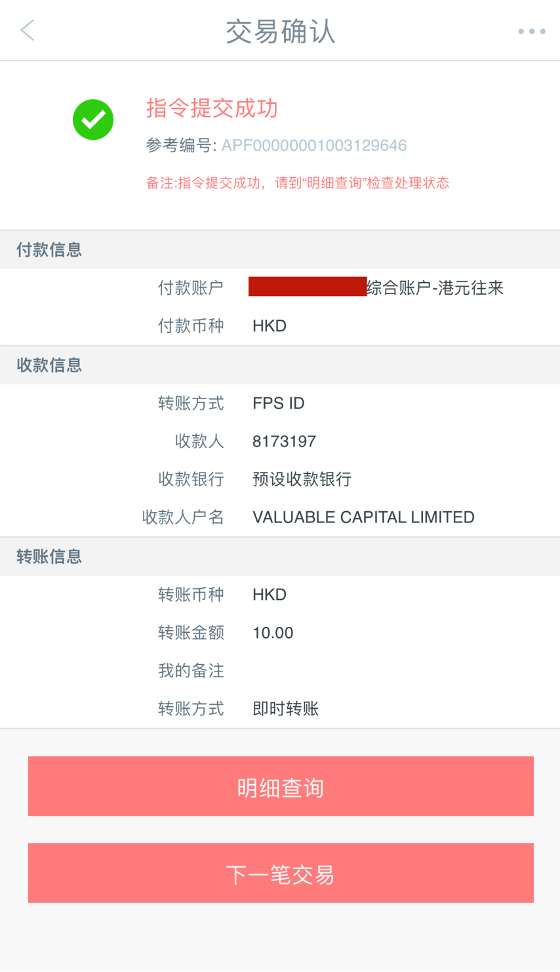Screen dimensions: 560x972
Task: Select payee ID 8173197
Action: tap(284, 441)
